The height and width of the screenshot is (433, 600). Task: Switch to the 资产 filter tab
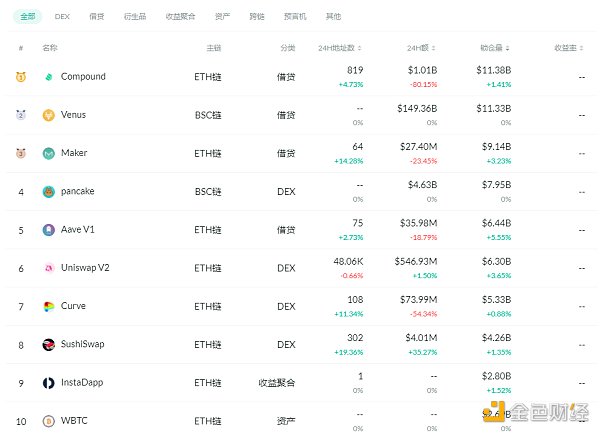point(222,16)
